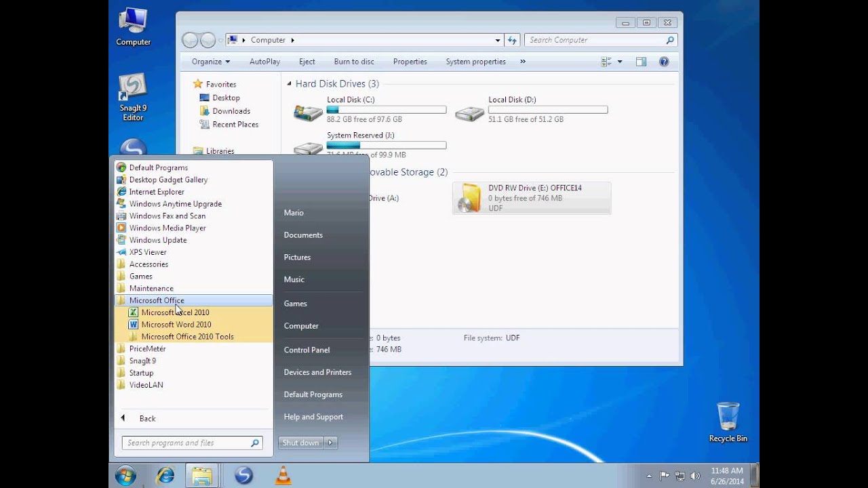Expand the Startup folder

click(141, 373)
